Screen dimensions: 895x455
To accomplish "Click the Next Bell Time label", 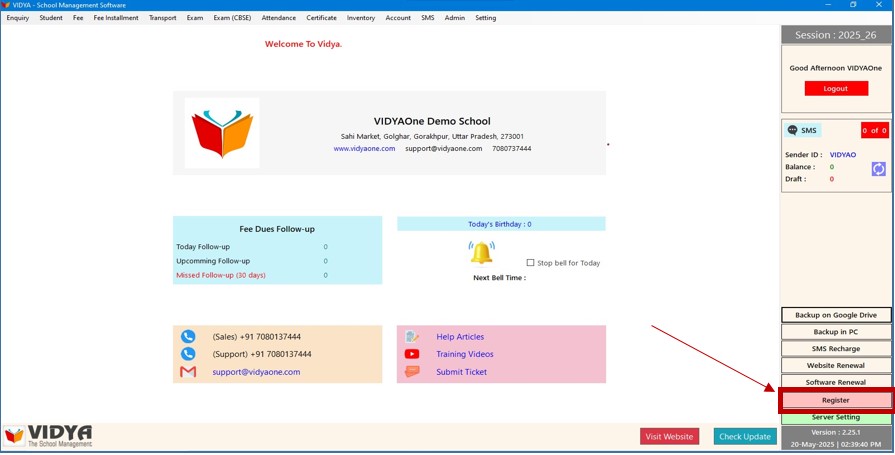I will click(x=499, y=278).
